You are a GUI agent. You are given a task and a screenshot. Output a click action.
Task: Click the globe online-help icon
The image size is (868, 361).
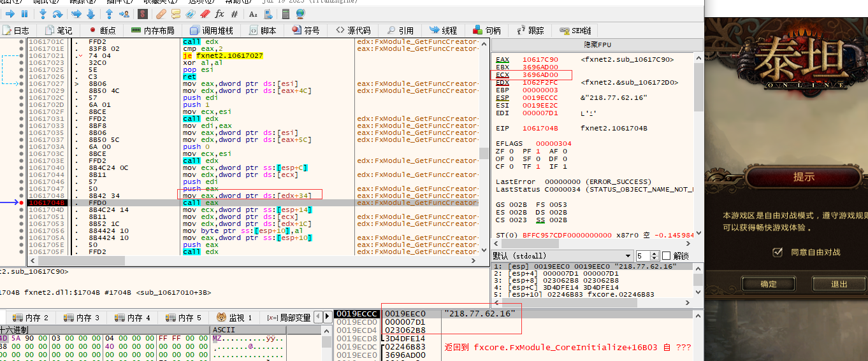point(300,13)
